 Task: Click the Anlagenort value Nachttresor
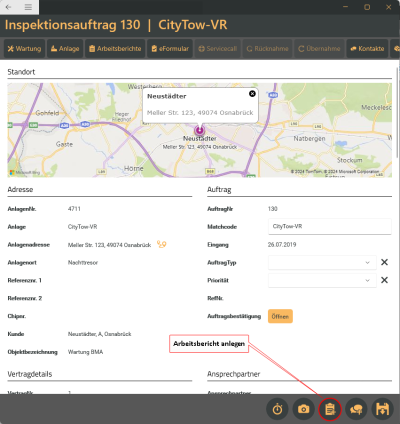(x=83, y=263)
